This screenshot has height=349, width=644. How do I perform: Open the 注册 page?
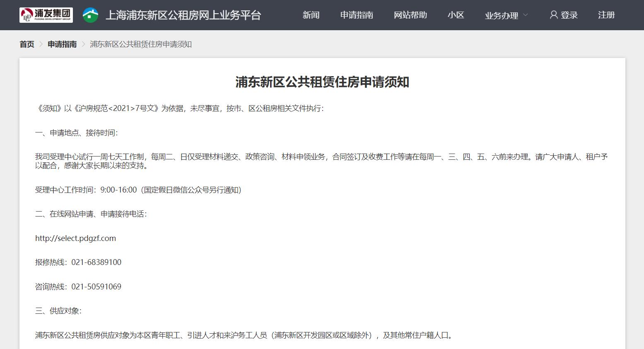point(606,15)
